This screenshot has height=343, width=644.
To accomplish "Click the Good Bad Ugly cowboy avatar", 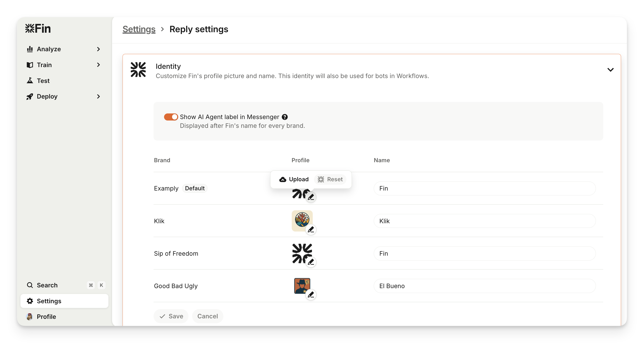I will pos(302,285).
